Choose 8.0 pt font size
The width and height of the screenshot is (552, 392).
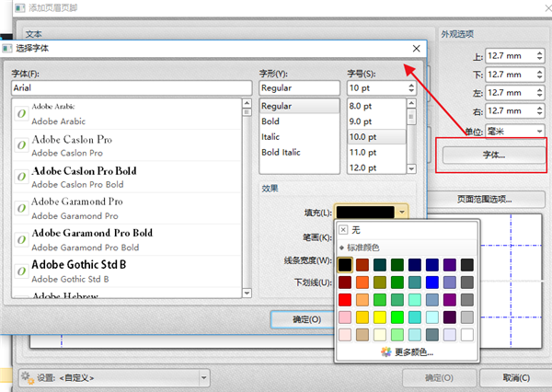pos(376,106)
